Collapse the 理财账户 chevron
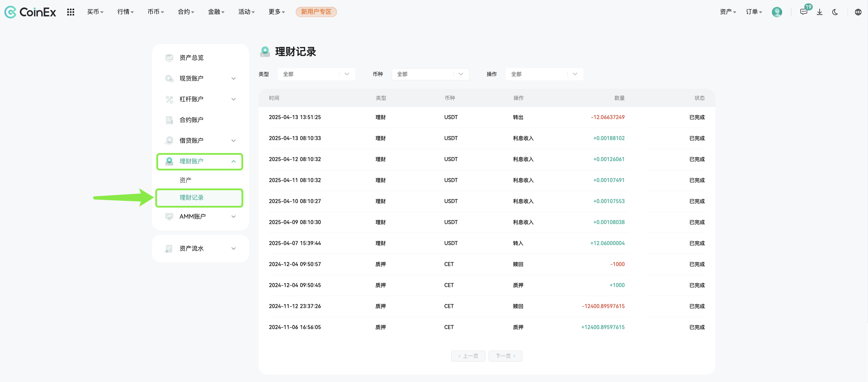 234,161
